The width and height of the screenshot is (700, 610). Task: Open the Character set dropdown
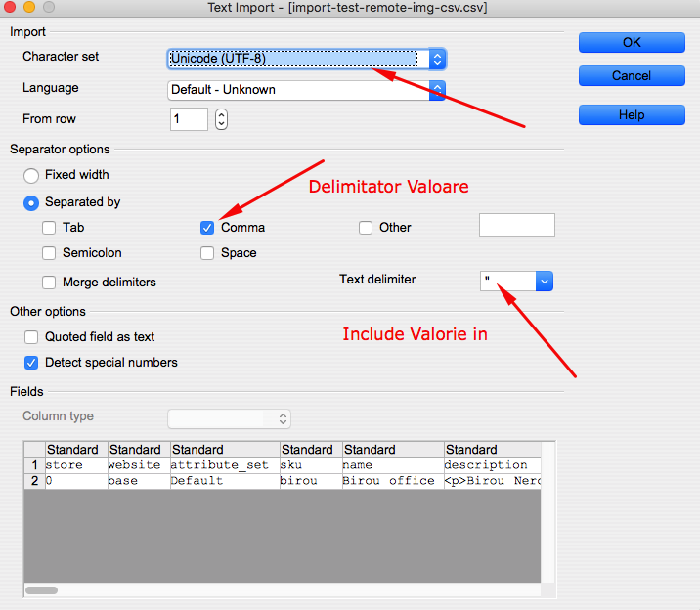(x=306, y=59)
